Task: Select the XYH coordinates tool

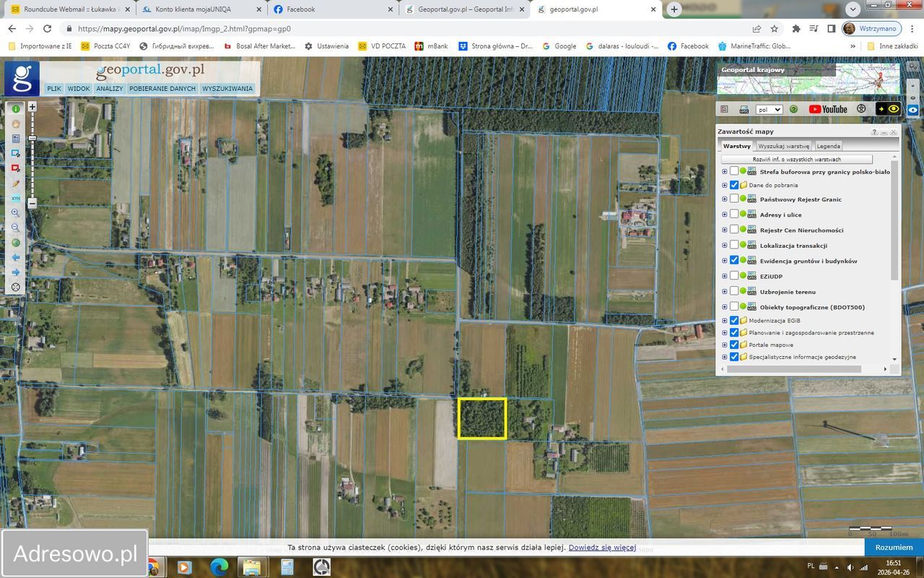Action: [x=16, y=199]
